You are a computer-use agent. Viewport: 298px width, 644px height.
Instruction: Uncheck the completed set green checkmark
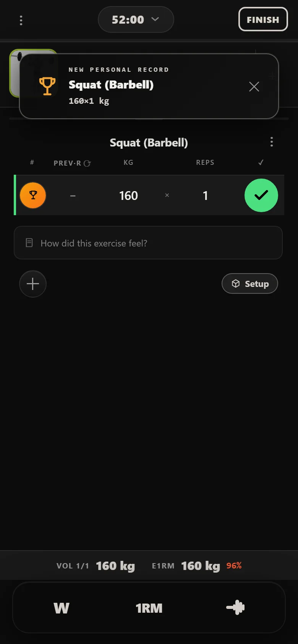pyautogui.click(x=261, y=195)
